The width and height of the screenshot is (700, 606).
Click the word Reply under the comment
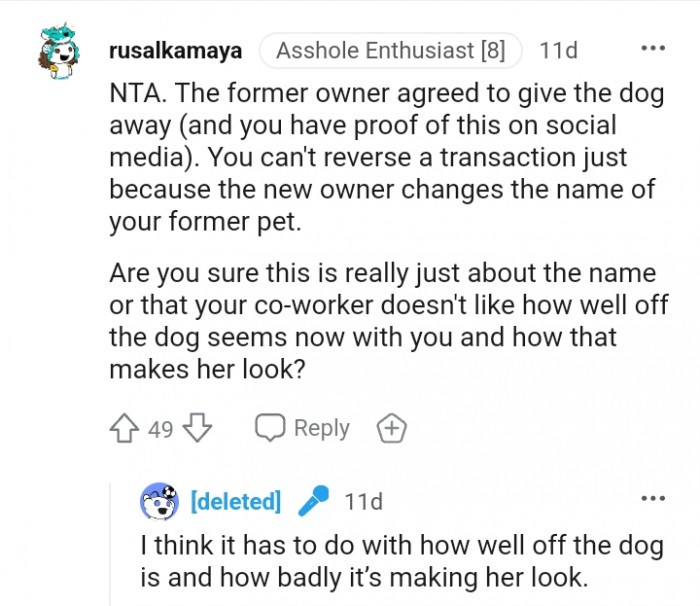[321, 429]
